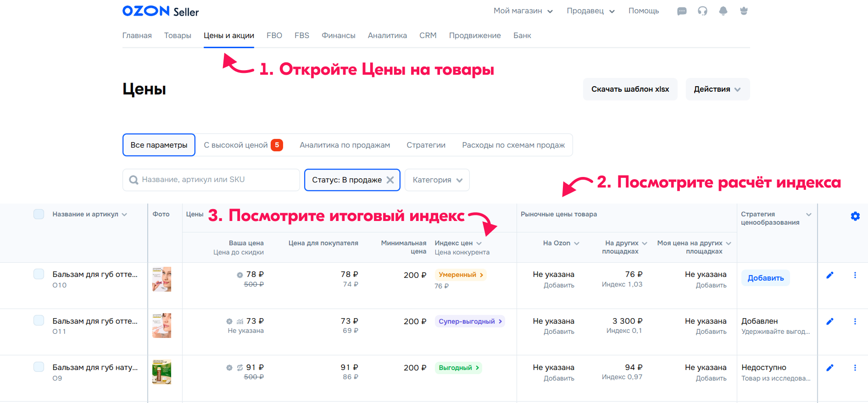Click the headset support icon
The width and height of the screenshot is (868, 403).
tap(702, 11)
